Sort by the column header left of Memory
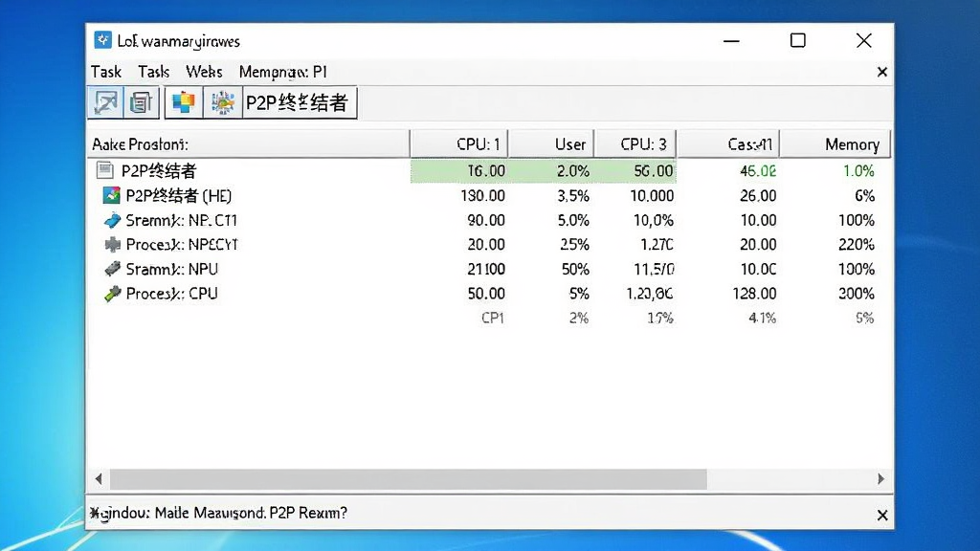This screenshot has height=551, width=980. coord(728,144)
